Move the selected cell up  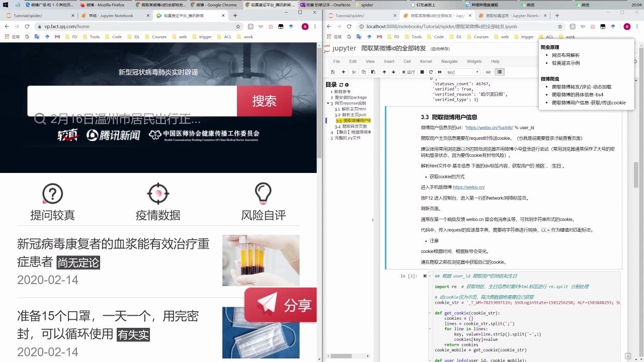pyautogui.click(x=384, y=72)
